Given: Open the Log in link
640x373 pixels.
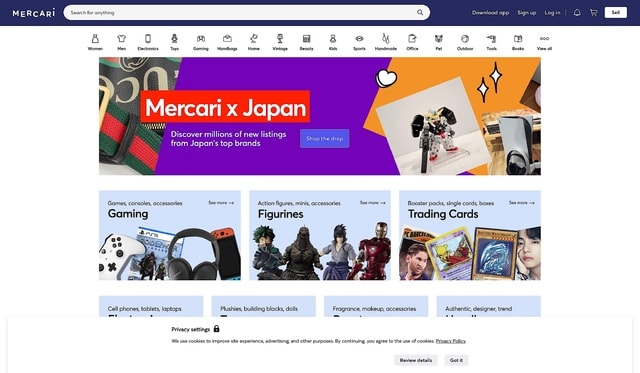Looking at the screenshot, I should (552, 13).
